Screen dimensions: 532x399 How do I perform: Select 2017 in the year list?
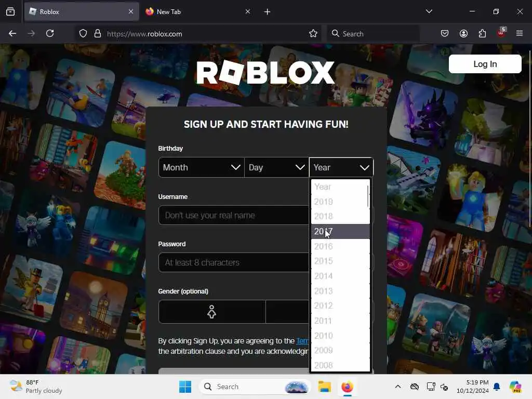[340, 231]
